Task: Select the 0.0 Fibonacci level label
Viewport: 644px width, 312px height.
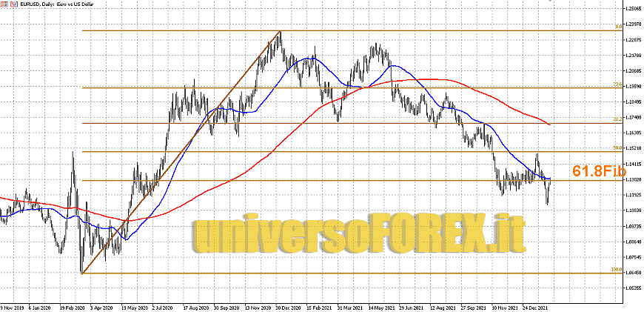Action: [617, 27]
